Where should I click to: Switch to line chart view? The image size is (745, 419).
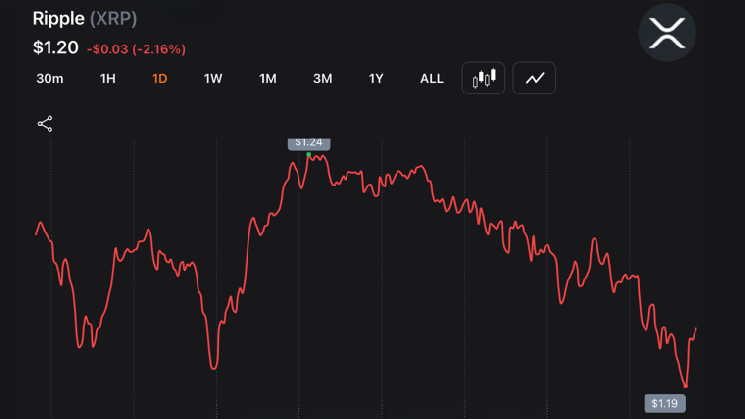tap(534, 78)
